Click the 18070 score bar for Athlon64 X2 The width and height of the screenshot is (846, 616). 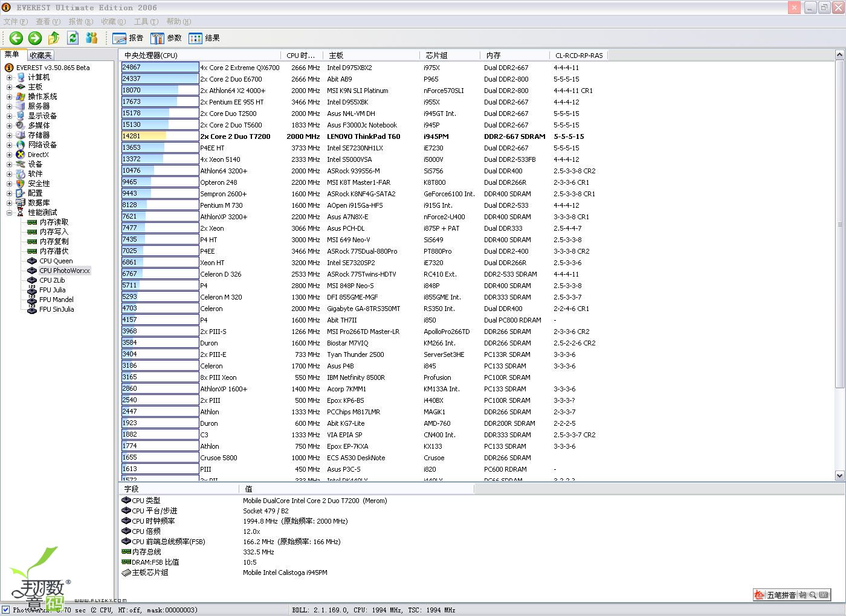tap(160, 91)
